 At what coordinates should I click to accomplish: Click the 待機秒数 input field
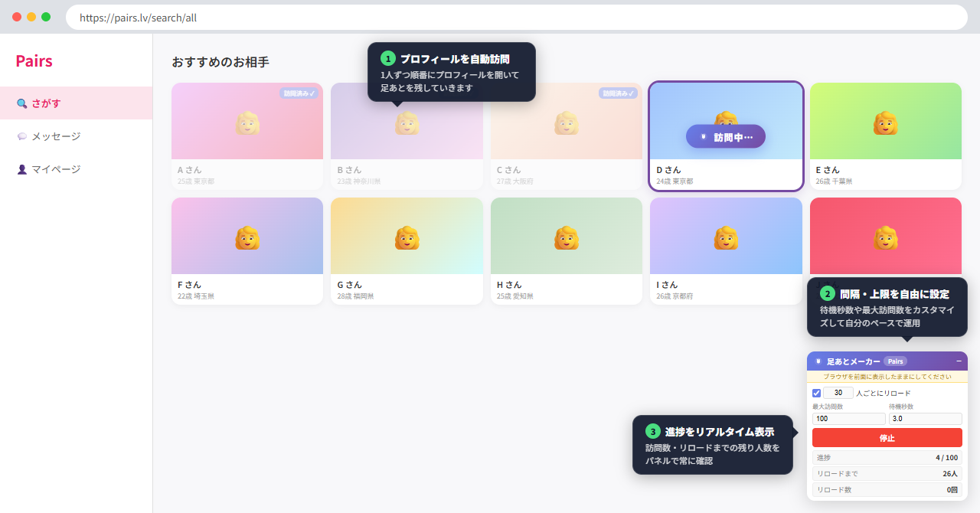[925, 419]
